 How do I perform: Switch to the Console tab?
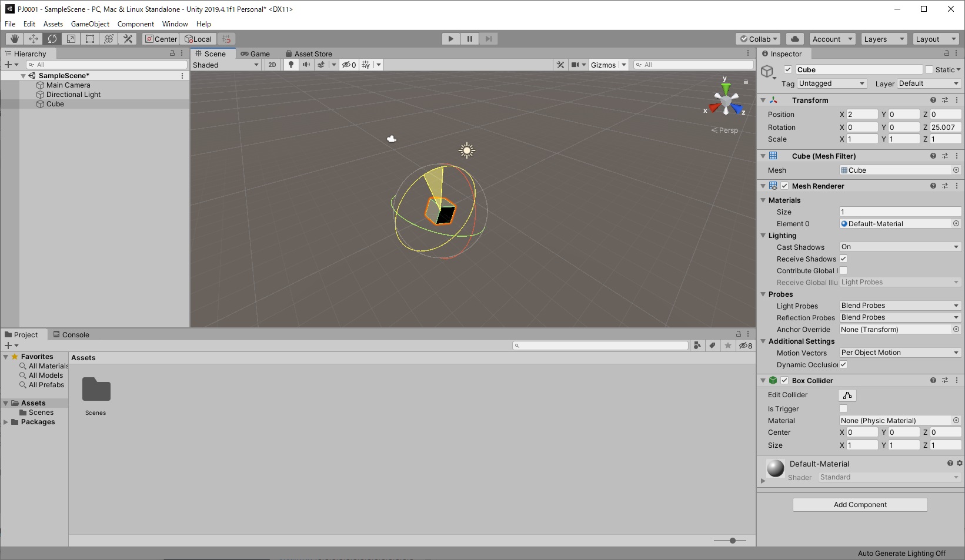coord(71,334)
